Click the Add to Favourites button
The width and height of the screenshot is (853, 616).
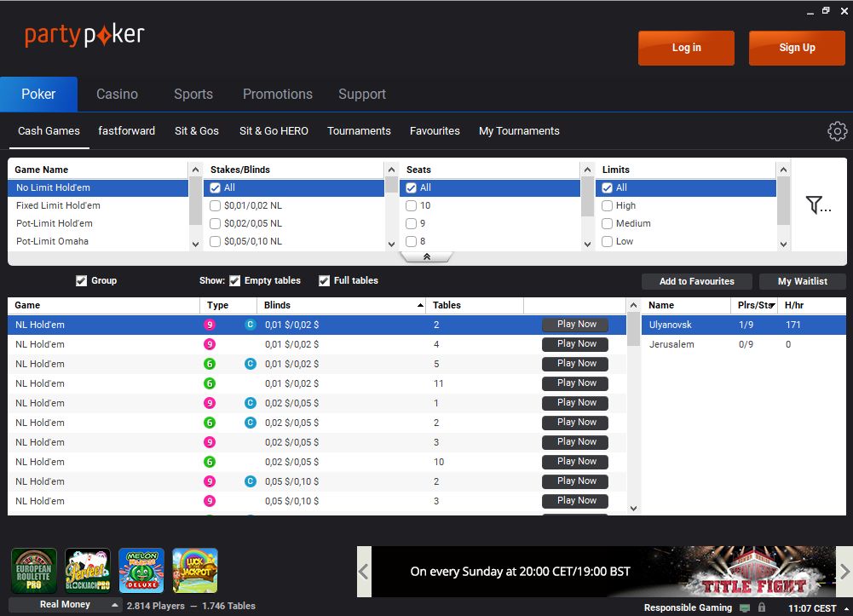pos(696,281)
